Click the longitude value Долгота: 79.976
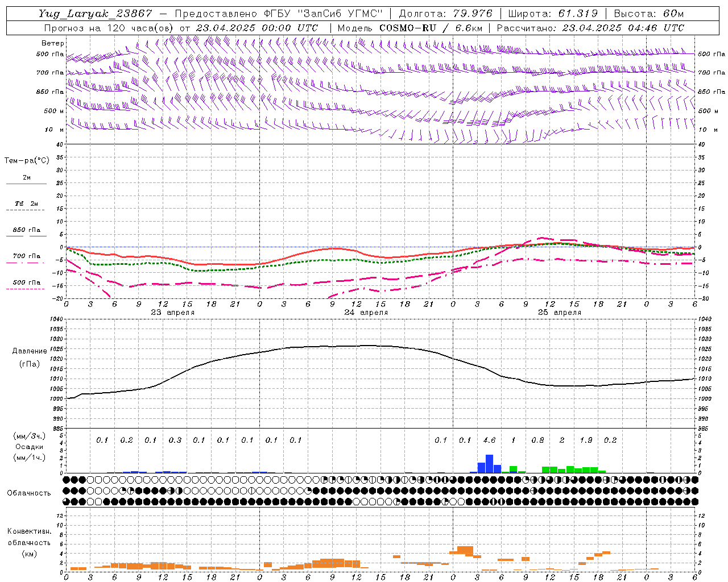728x582 pixels. click(447, 14)
